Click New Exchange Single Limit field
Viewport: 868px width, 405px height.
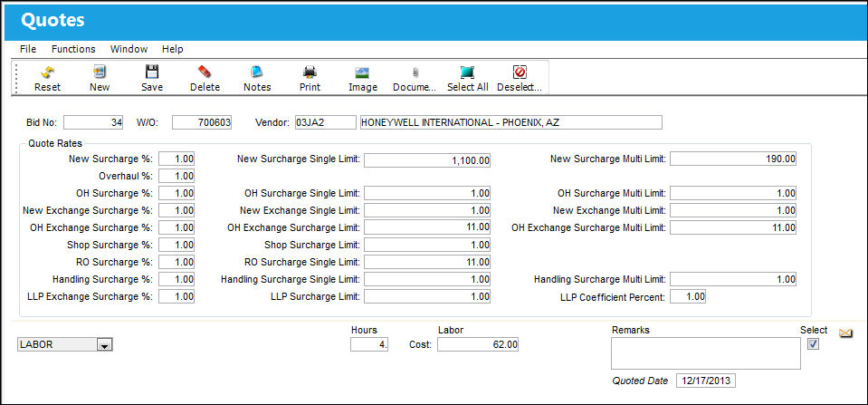point(427,210)
